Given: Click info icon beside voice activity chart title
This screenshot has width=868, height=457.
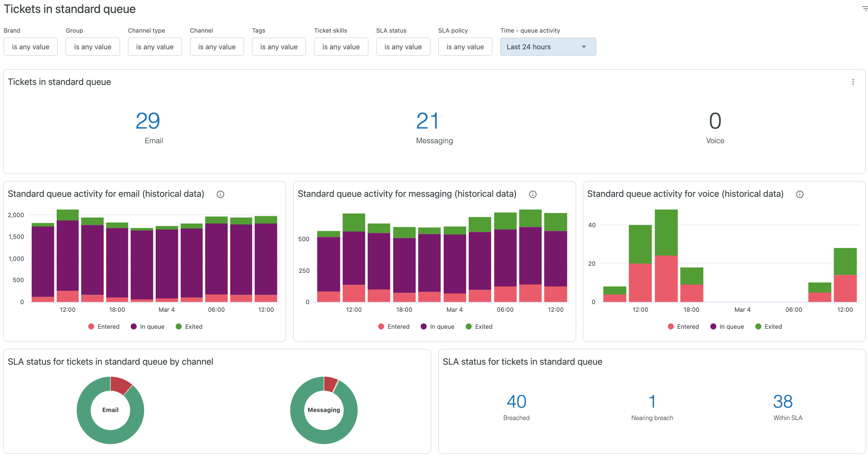Looking at the screenshot, I should pos(799,194).
